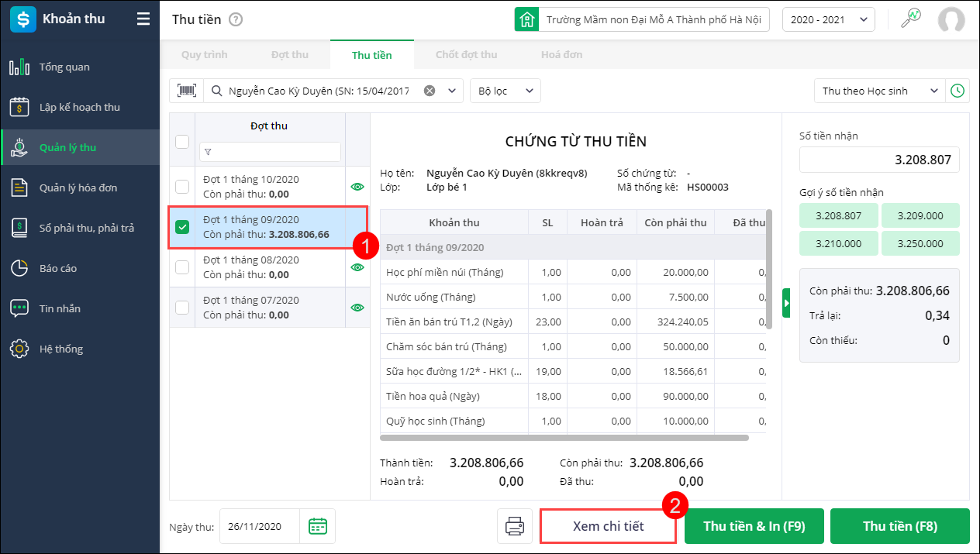Click the Xem chi tiết button
Screen dimensions: 980x554
[x=608, y=526]
